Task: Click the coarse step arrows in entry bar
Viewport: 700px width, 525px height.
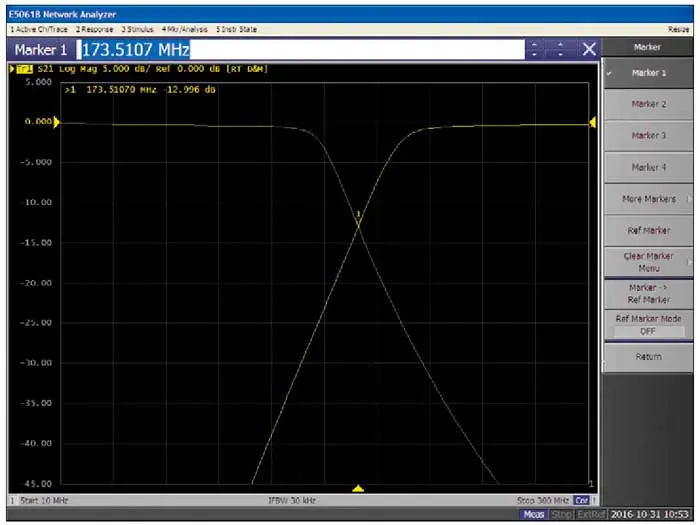Action: point(534,49)
